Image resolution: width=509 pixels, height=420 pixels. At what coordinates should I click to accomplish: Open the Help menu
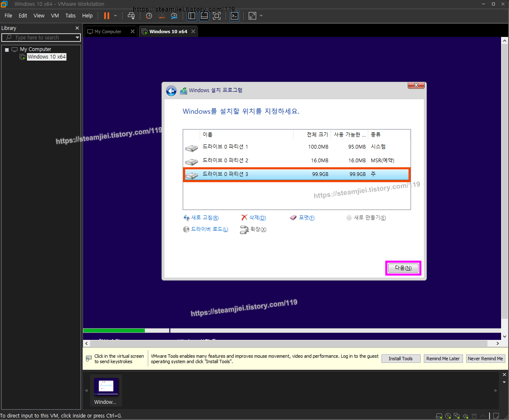pos(87,16)
